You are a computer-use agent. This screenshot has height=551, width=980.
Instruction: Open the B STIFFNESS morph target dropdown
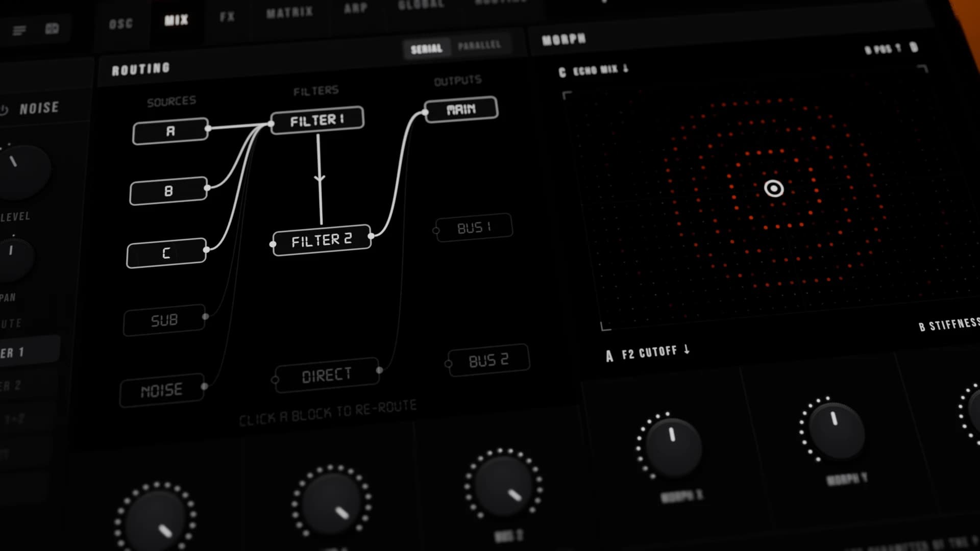(949, 324)
